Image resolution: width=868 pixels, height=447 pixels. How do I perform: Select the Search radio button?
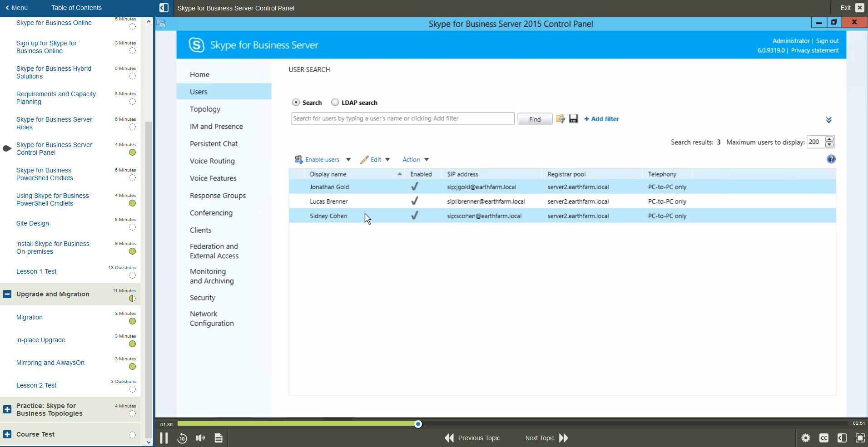coord(296,103)
